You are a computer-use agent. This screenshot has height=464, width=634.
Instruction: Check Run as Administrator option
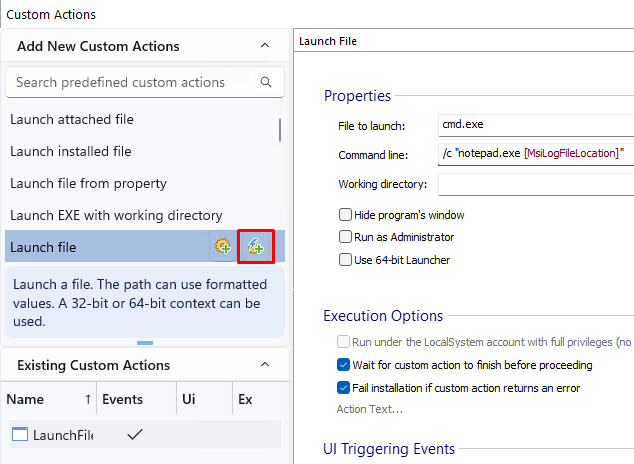point(346,237)
